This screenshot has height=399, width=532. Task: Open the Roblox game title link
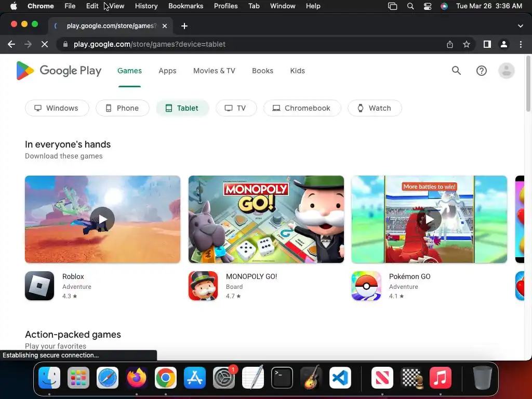(73, 276)
